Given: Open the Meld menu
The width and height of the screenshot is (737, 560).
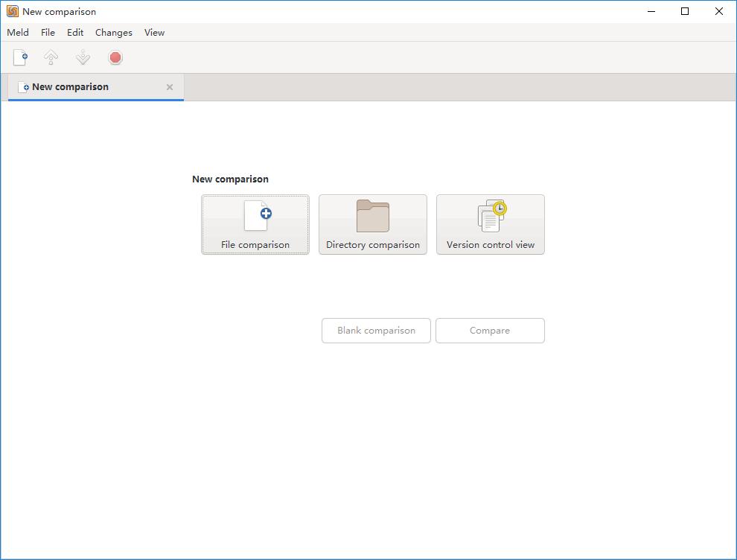Looking at the screenshot, I should 18,33.
